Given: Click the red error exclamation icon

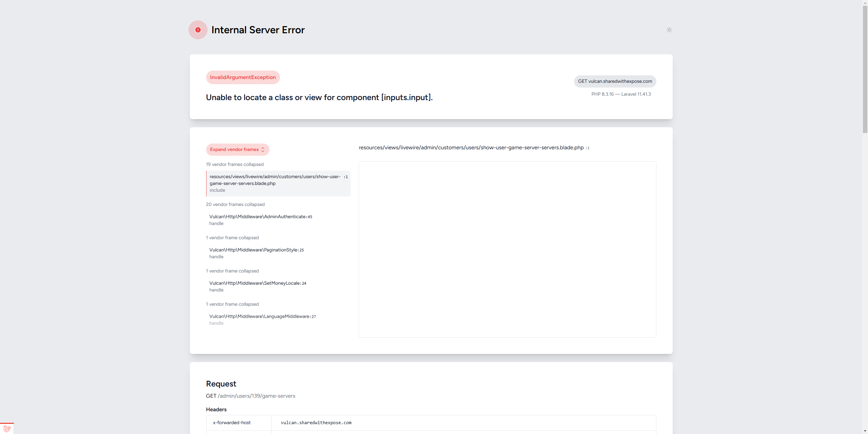Looking at the screenshot, I should pyautogui.click(x=198, y=30).
